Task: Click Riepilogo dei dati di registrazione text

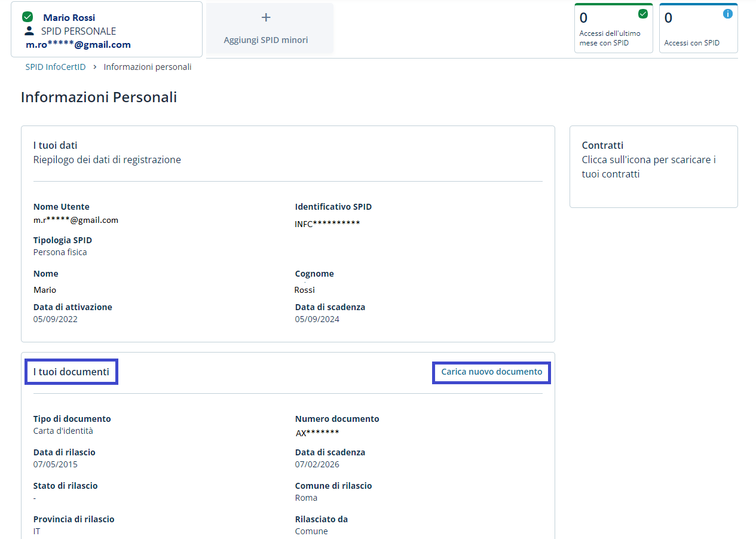Action: 107,160
